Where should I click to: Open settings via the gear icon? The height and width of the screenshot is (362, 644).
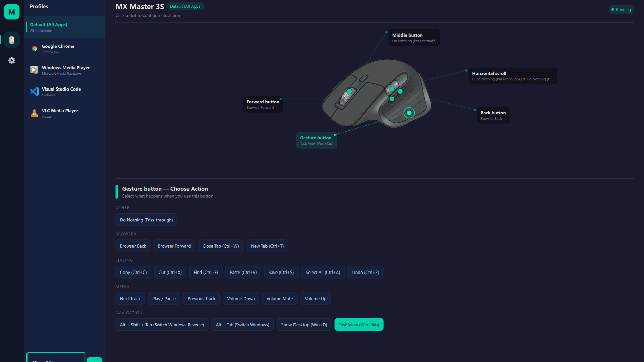point(12,60)
